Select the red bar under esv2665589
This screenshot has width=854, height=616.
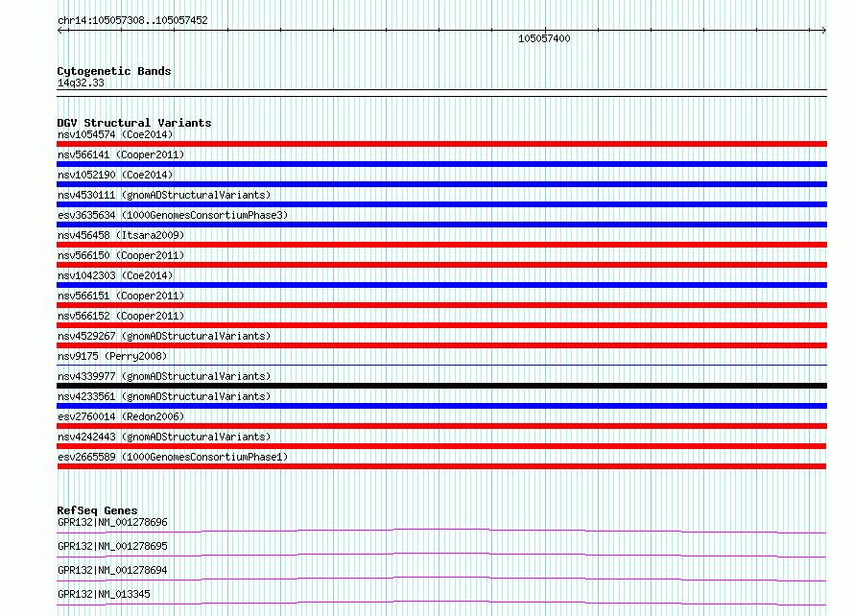pyautogui.click(x=441, y=466)
